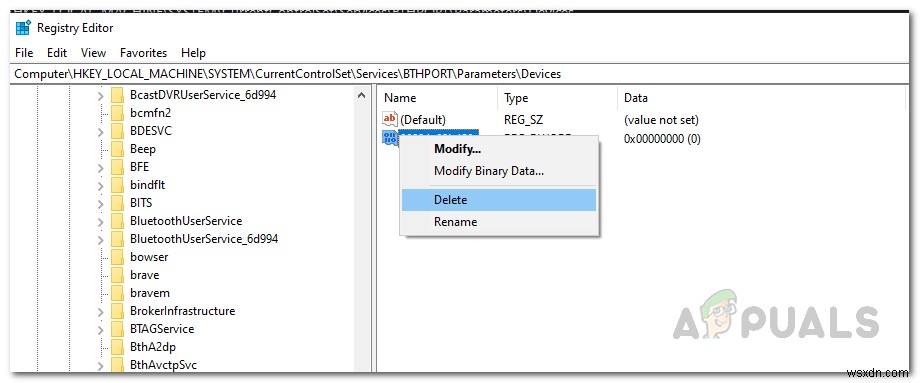The height and width of the screenshot is (383, 920).
Task: Select the brave key label
Action: tap(144, 275)
